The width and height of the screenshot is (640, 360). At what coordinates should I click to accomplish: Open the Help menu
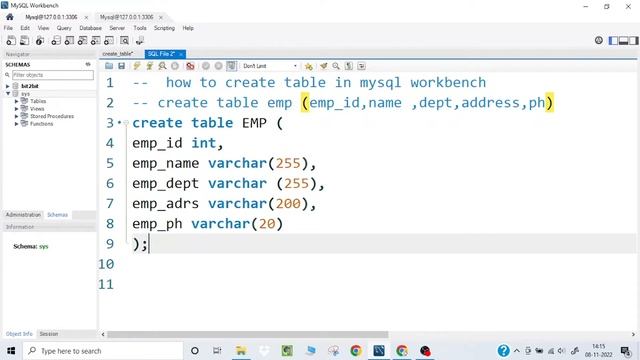click(x=188, y=28)
